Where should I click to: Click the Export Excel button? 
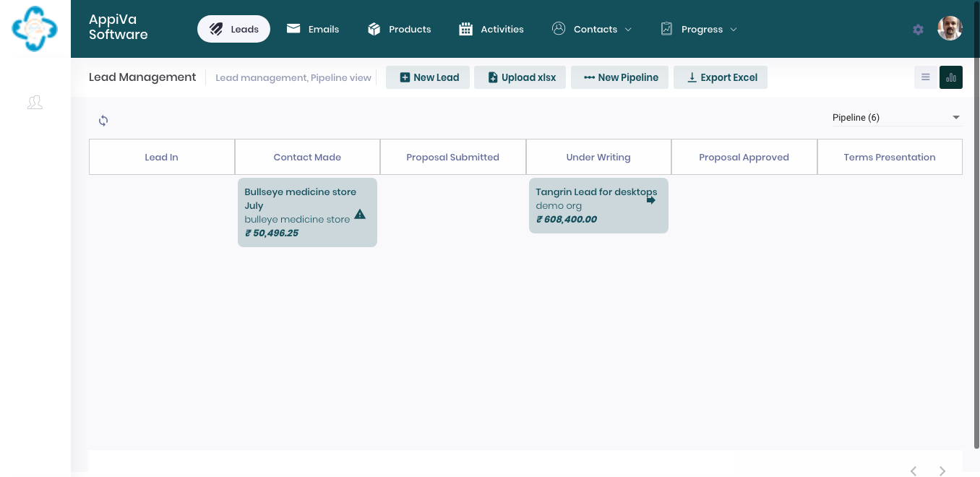point(721,77)
